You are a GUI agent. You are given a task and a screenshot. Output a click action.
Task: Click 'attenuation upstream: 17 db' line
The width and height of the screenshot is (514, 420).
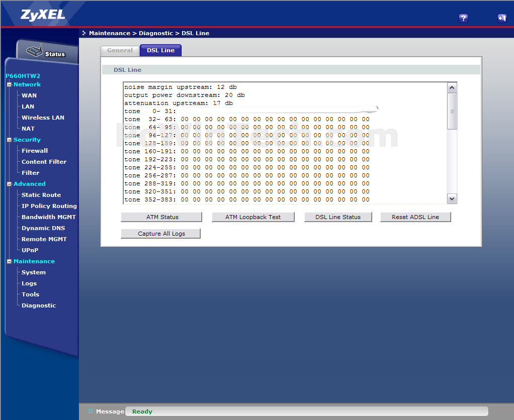click(x=179, y=103)
